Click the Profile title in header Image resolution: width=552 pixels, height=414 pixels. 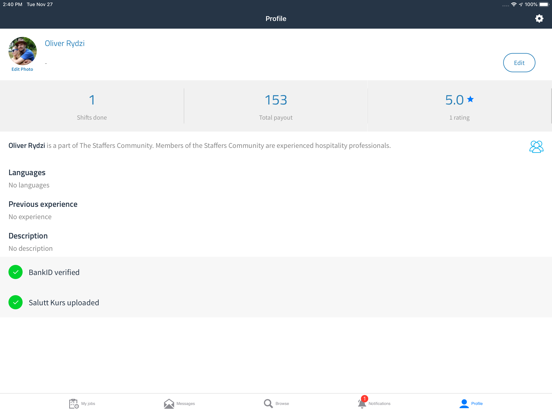(276, 19)
